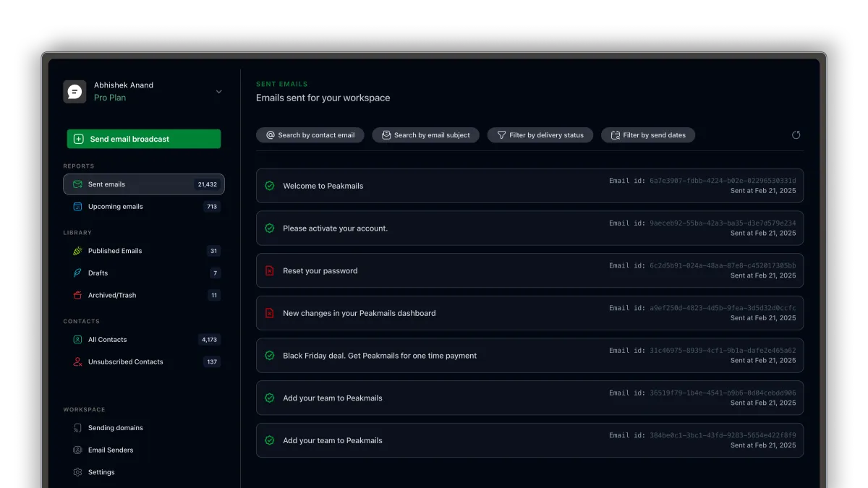The height and width of the screenshot is (488, 868).
Task: Open Drafts in the library
Action: (x=144, y=273)
